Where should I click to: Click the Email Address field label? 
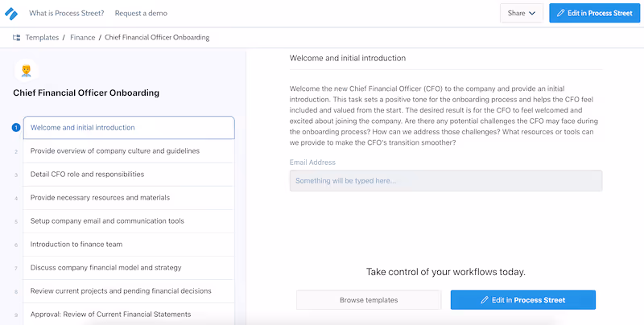312,162
